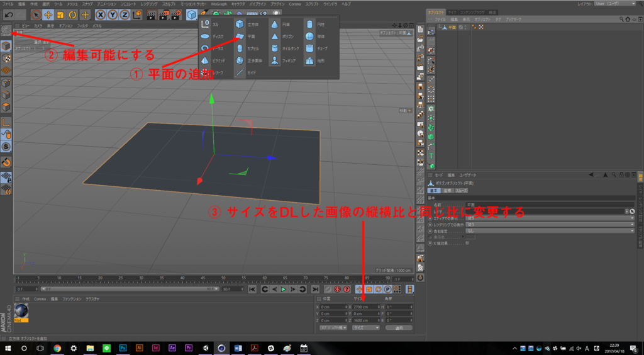Switch to Texture mode checkered cube
The width and height of the screenshot is (644, 355).
[x=6, y=58]
